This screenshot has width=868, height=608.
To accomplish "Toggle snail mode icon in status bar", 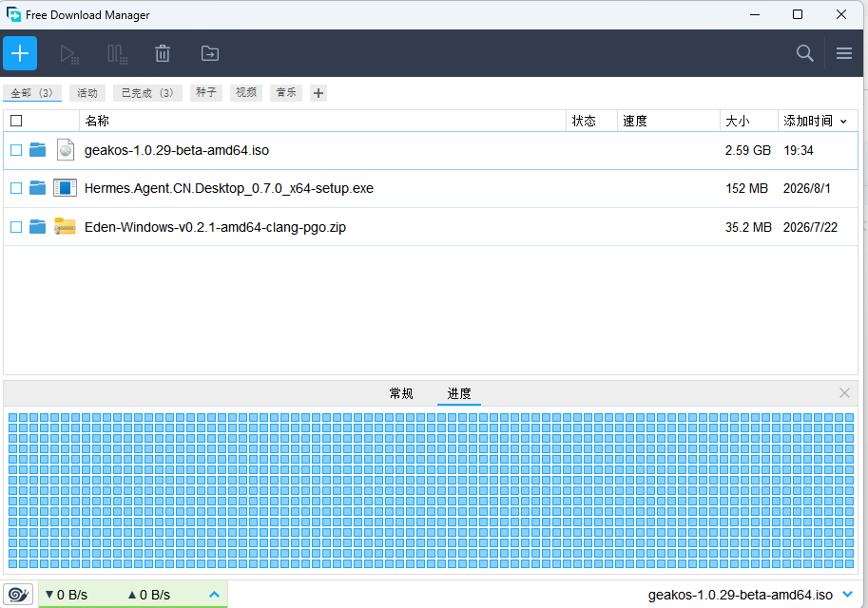I will (18, 595).
